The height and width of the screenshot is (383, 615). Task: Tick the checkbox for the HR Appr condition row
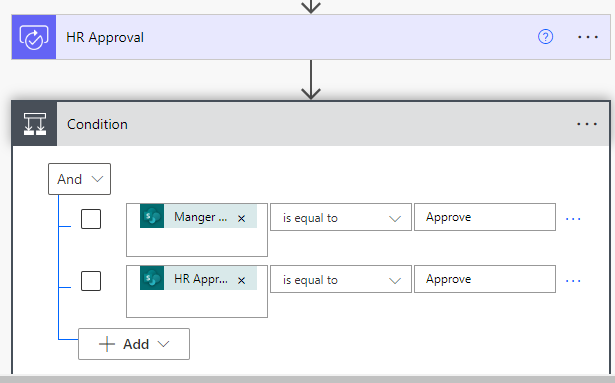[x=91, y=281]
